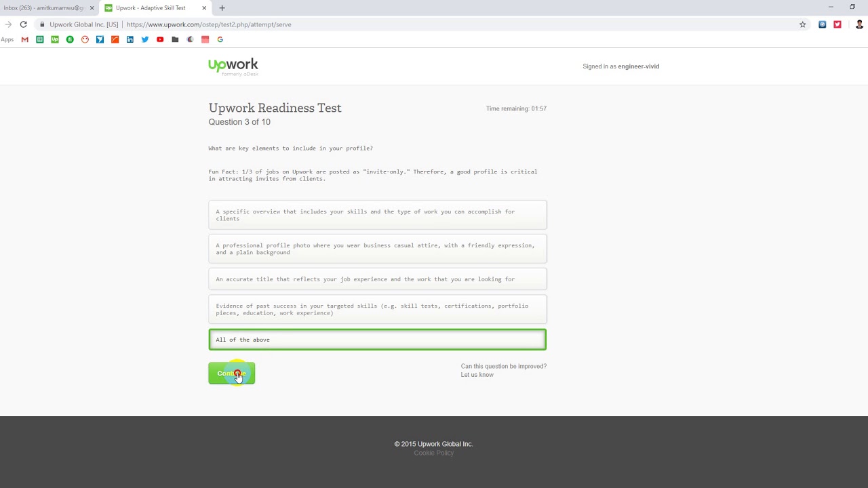Reload the page
Screen dimensions: 868x488
pos(23,24)
